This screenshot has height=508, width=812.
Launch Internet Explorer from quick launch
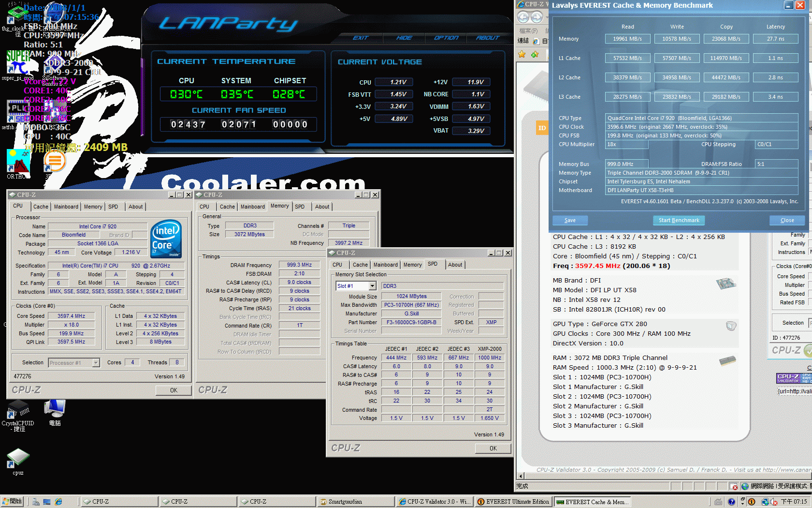(58, 502)
